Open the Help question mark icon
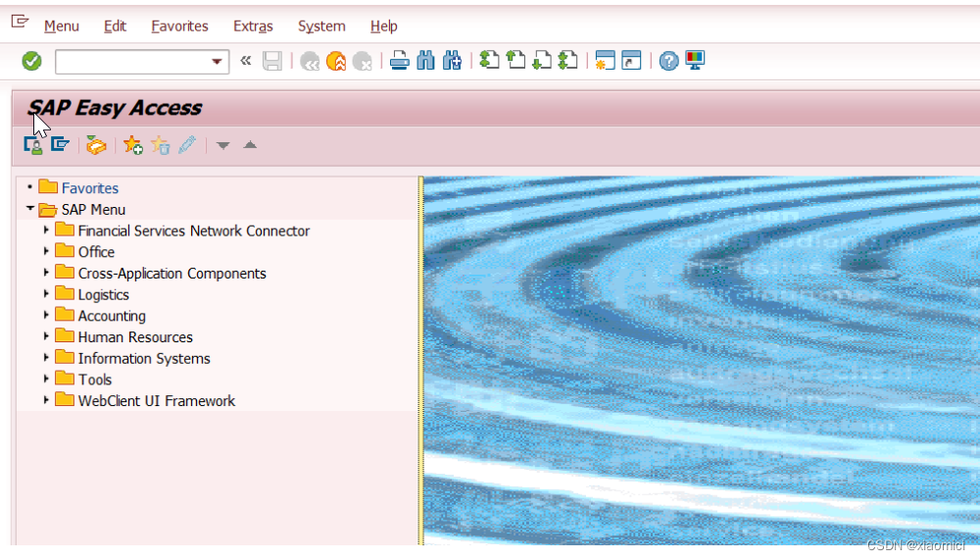Viewport: 980px width, 560px height. (x=668, y=61)
